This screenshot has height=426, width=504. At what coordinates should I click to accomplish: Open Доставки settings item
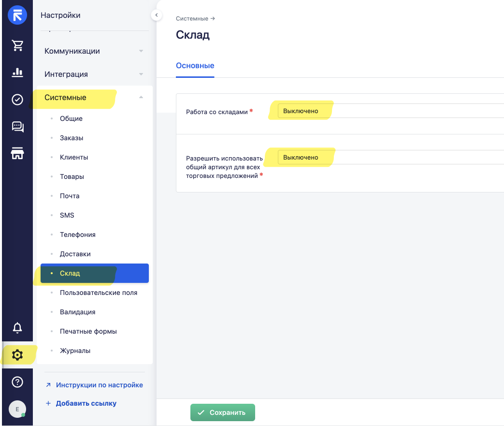tap(95, 254)
